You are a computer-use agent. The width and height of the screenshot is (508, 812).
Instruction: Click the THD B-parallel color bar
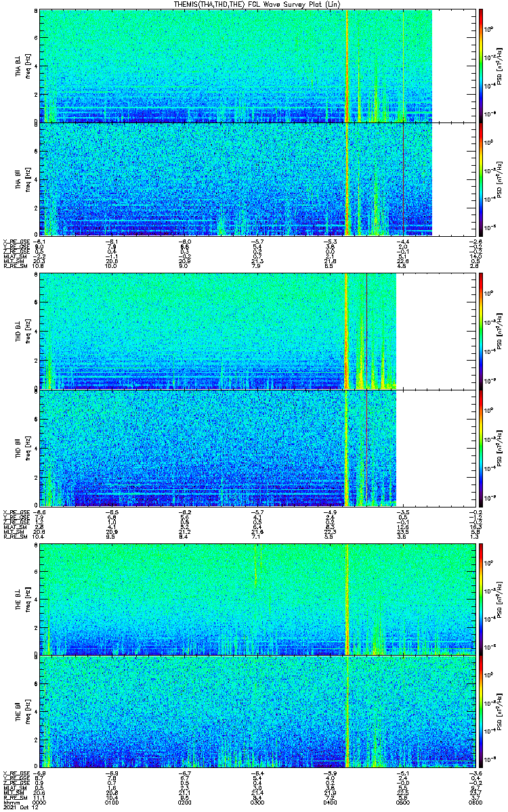pos(481,447)
